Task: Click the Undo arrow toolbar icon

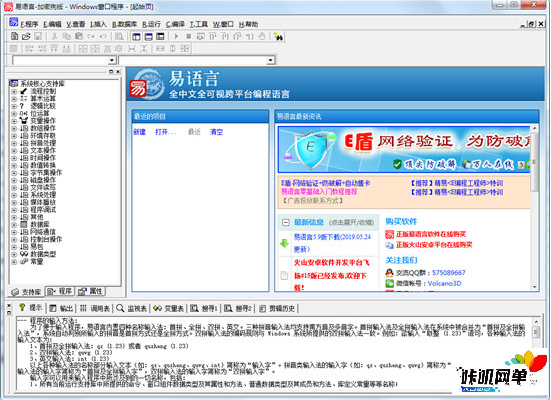Action: (x=103, y=36)
